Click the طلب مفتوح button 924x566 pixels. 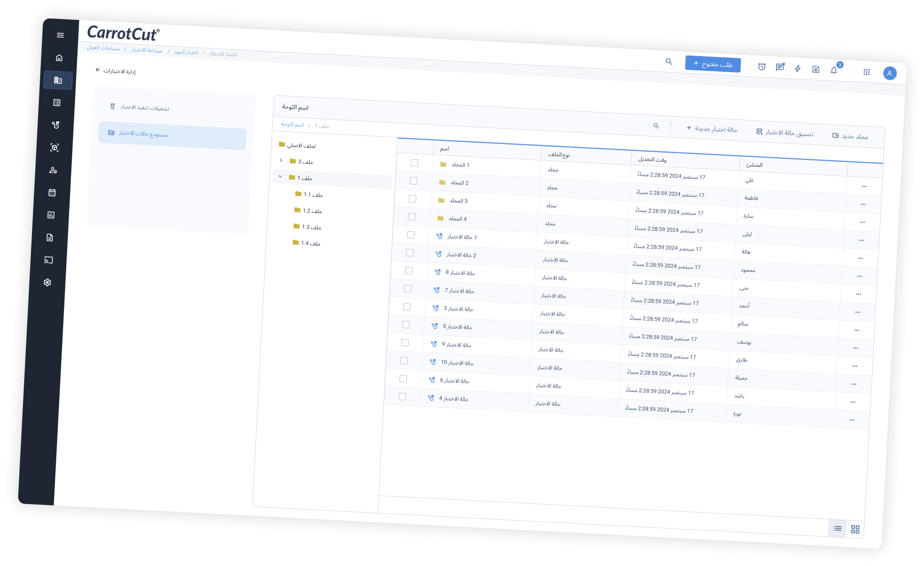(x=713, y=64)
